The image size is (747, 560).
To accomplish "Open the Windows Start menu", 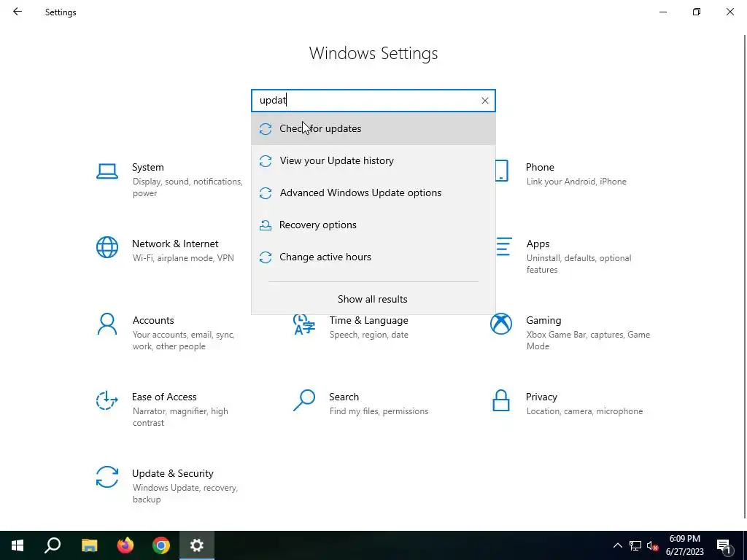I will (x=18, y=545).
